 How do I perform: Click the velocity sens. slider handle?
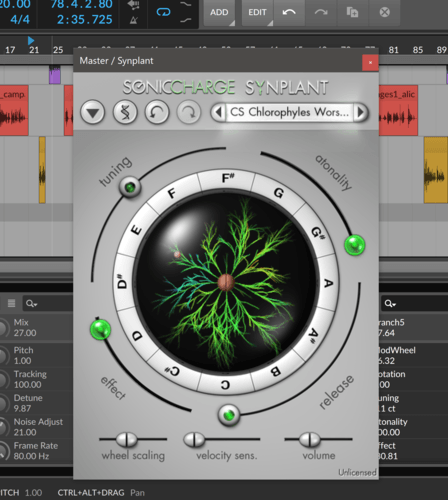point(194,439)
